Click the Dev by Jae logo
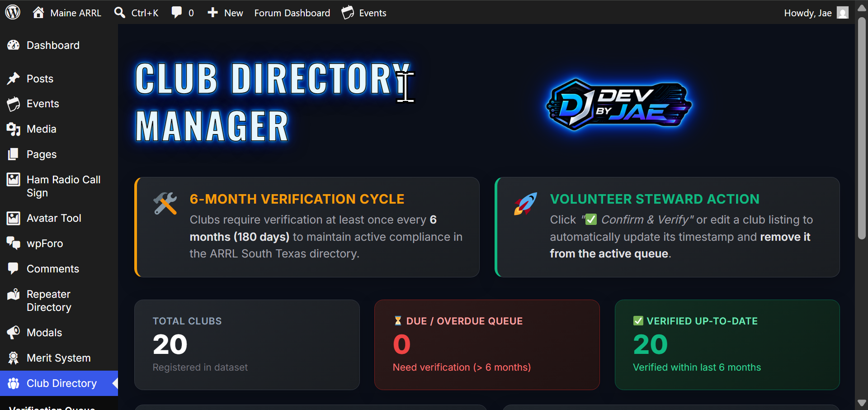 [x=619, y=105]
